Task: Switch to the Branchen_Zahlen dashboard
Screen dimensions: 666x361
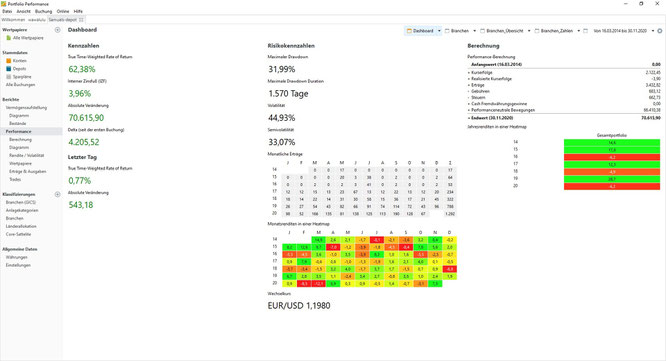Action: [x=557, y=31]
